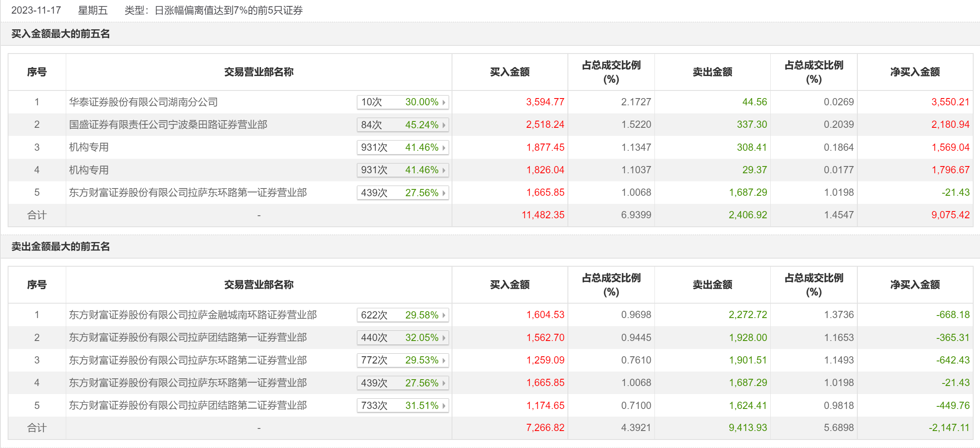980x448 pixels.
Task: Click the 2023-11-17 date text
Action: point(36,10)
